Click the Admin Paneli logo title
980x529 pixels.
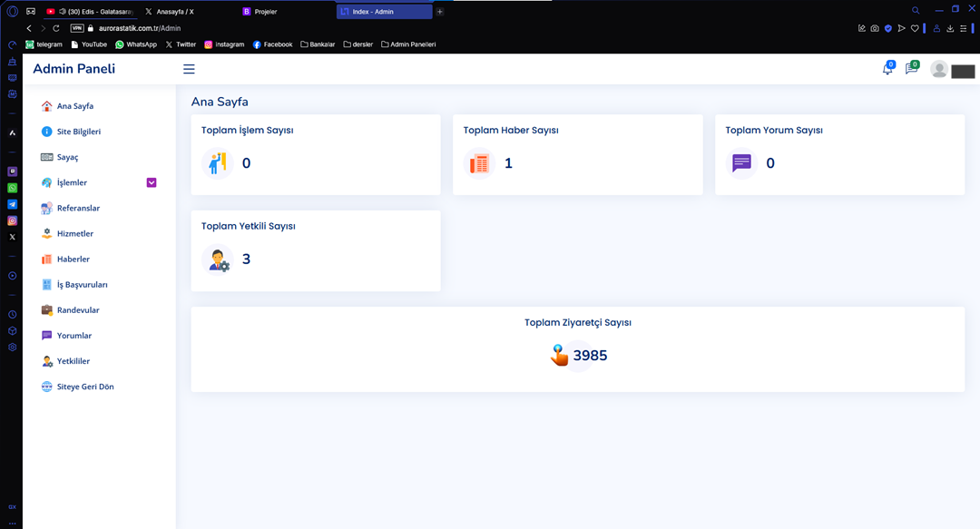74,69
